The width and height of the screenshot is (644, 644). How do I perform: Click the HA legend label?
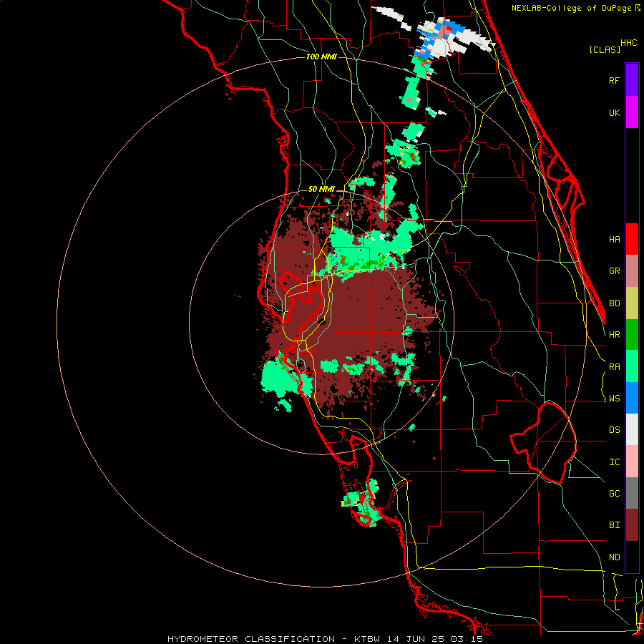point(614,240)
